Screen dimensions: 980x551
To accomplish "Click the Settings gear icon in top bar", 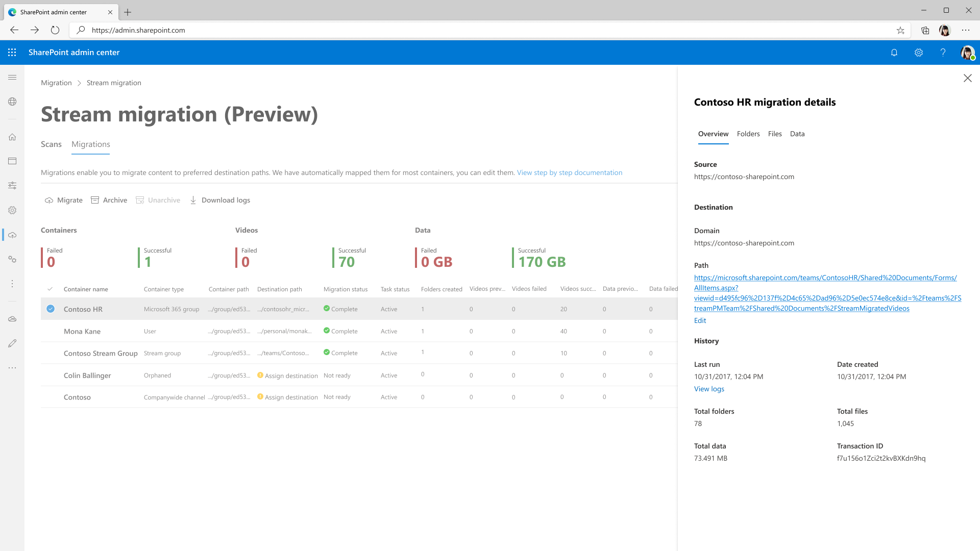I will (918, 52).
